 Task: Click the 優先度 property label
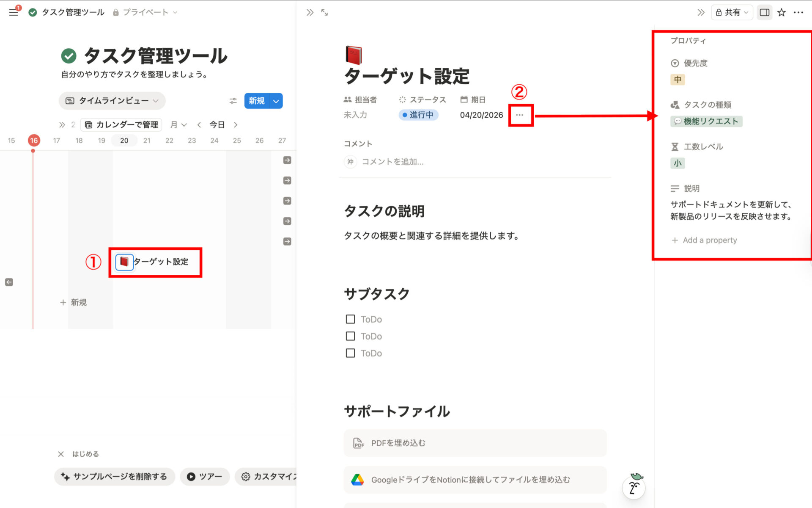tap(689, 63)
